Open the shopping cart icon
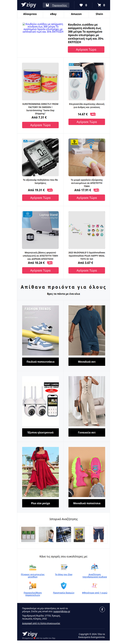The image size is (127, 644). (99, 5)
